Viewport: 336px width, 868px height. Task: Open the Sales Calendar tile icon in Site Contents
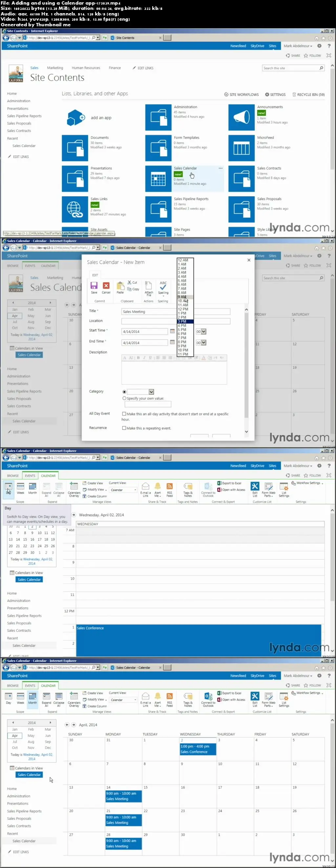click(158, 179)
